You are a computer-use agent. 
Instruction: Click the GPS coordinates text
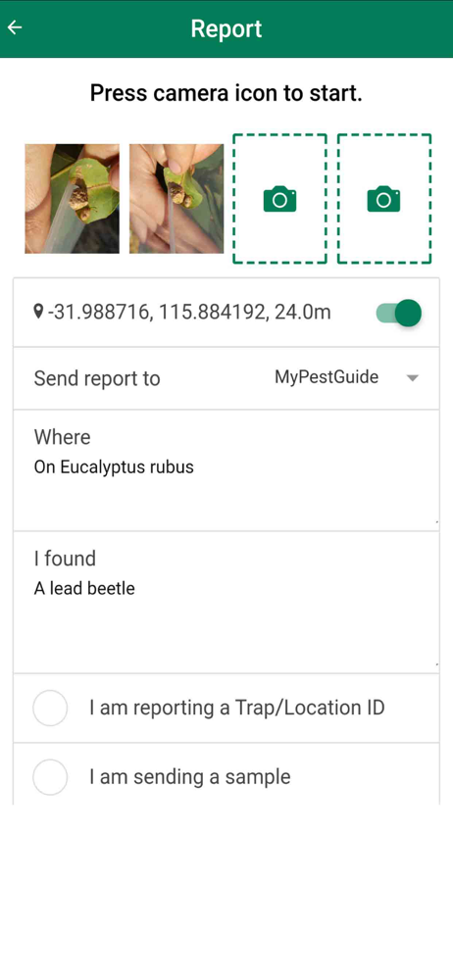(189, 312)
